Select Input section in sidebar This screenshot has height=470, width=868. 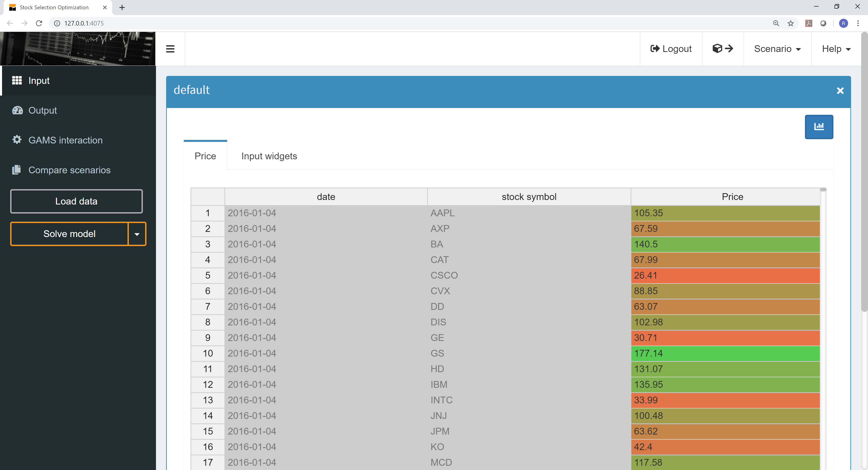pyautogui.click(x=39, y=80)
